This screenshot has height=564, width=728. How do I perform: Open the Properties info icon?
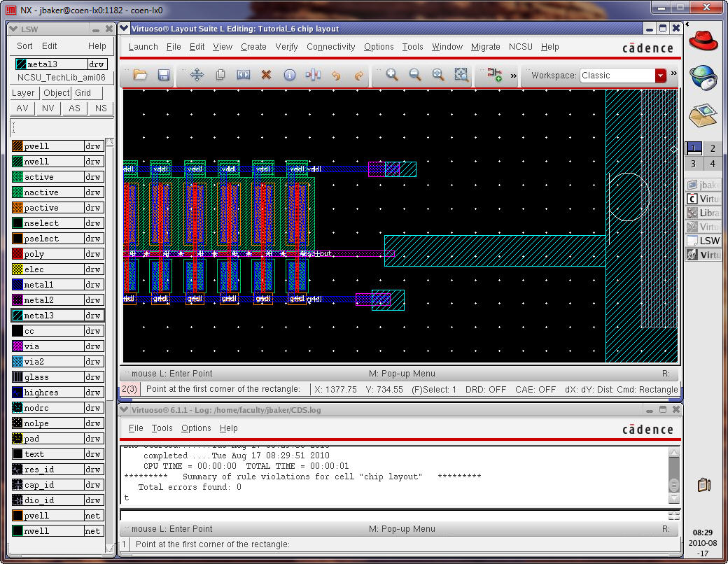[x=289, y=75]
